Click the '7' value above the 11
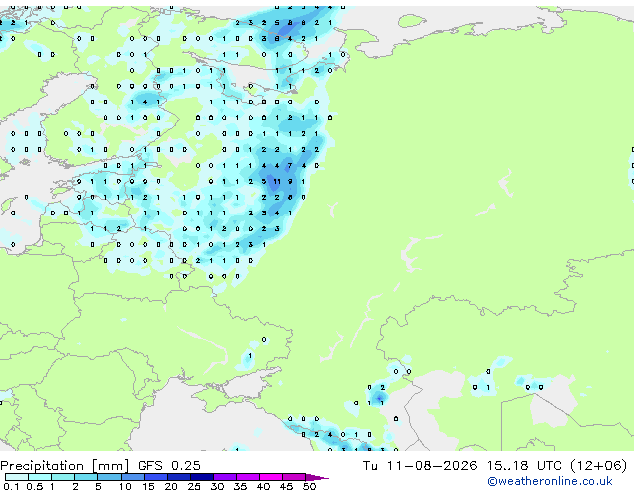 coord(290,165)
